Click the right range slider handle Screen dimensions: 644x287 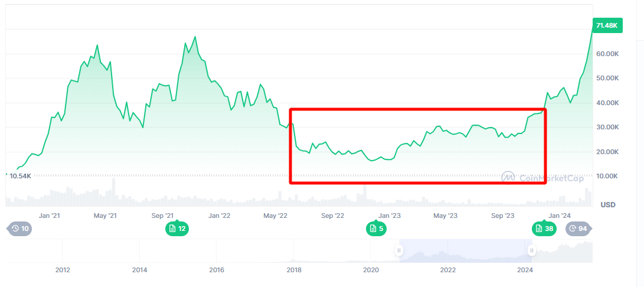point(531,250)
